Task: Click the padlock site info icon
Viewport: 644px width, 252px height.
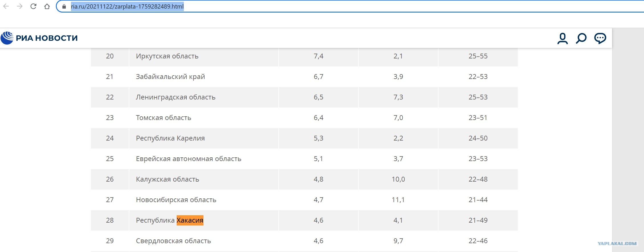Action: [64, 7]
